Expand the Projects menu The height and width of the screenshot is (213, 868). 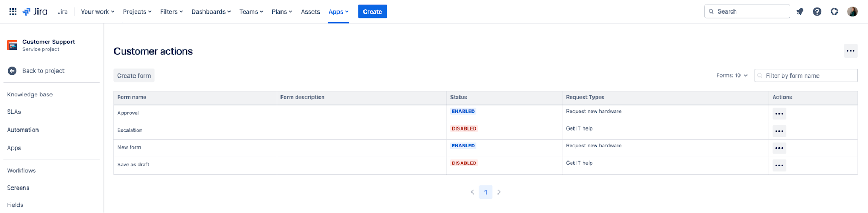pyautogui.click(x=137, y=11)
